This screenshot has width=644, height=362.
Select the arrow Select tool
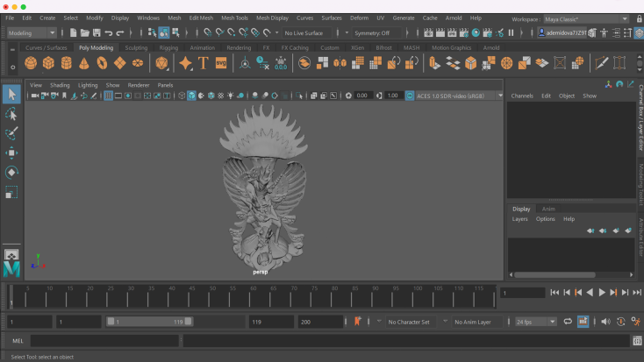tap(11, 94)
